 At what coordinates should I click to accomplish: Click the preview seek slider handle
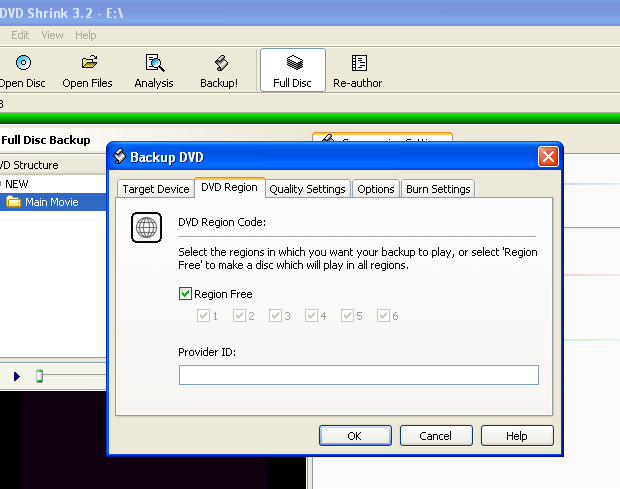click(39, 376)
